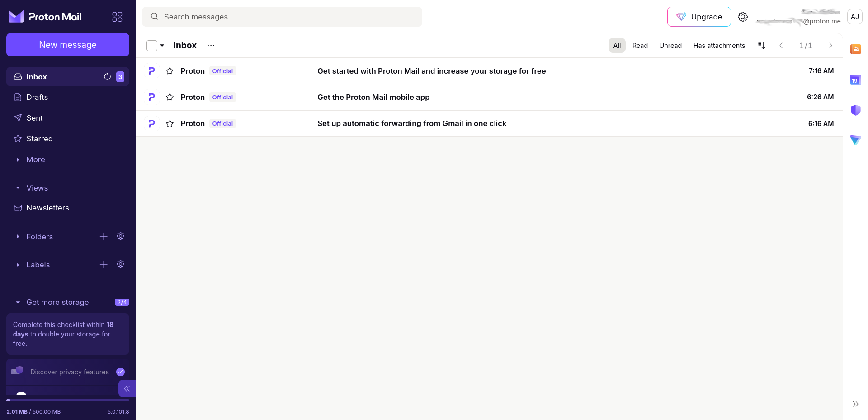
Task: Compose with the New message button
Action: [68, 45]
